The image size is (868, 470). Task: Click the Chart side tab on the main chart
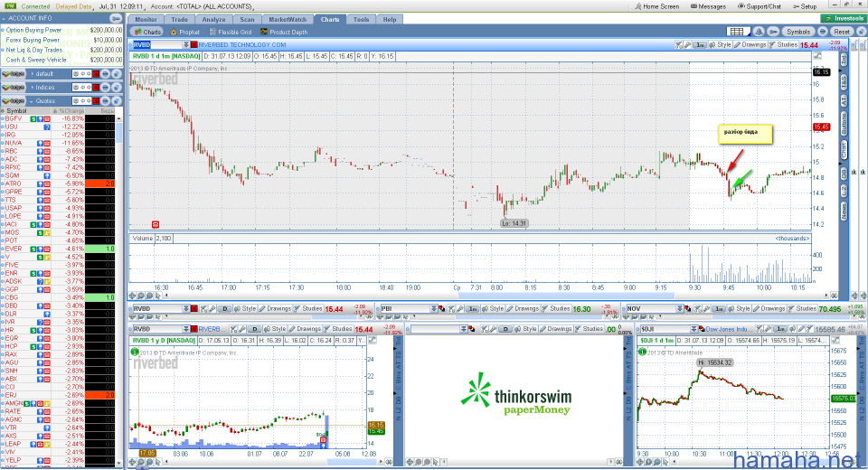click(844, 151)
